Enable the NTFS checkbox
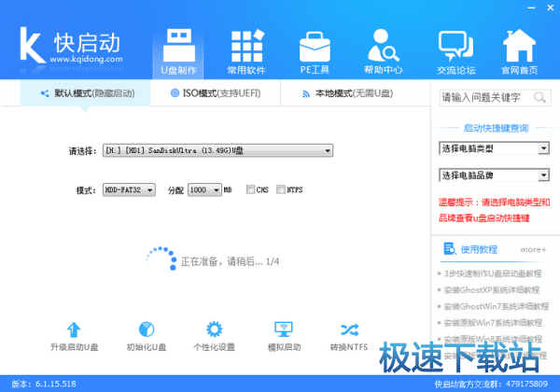Viewport: 560px width, 392px height. click(x=281, y=189)
